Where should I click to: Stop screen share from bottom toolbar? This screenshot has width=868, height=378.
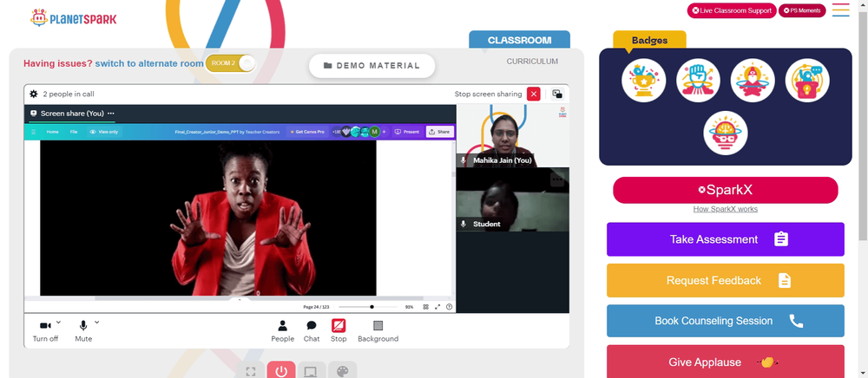339,331
